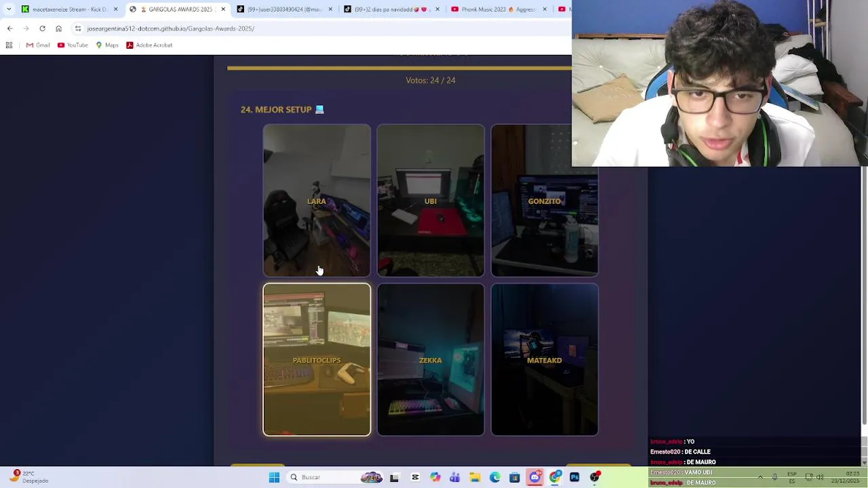
Task: Open the volume tray icon
Action: [820, 477]
